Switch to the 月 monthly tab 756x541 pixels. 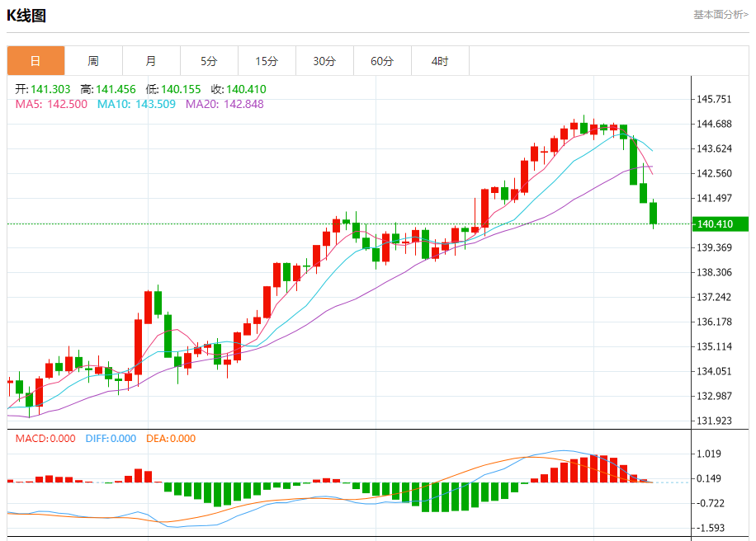click(x=151, y=61)
